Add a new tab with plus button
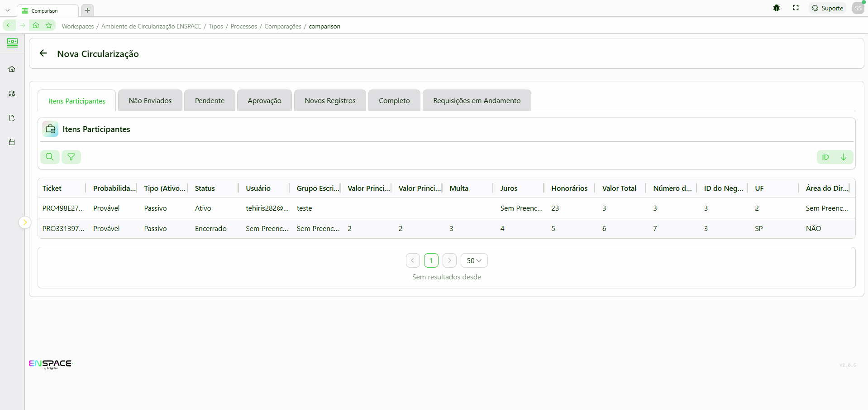Screen dimensions: 868x410 click(87, 10)
